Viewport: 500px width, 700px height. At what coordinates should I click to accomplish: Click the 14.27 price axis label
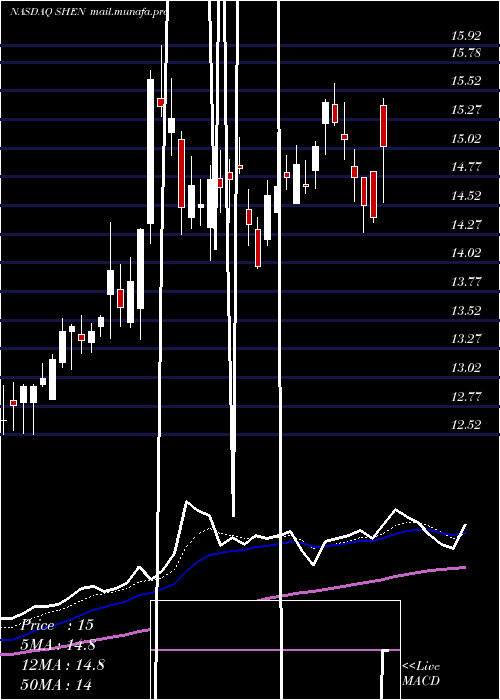click(466, 224)
